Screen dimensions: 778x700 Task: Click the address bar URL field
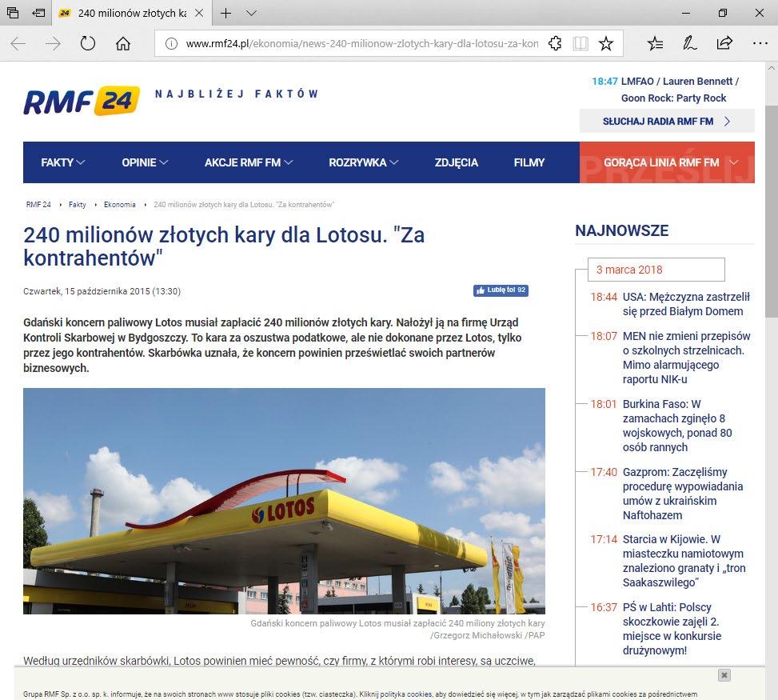(x=361, y=44)
